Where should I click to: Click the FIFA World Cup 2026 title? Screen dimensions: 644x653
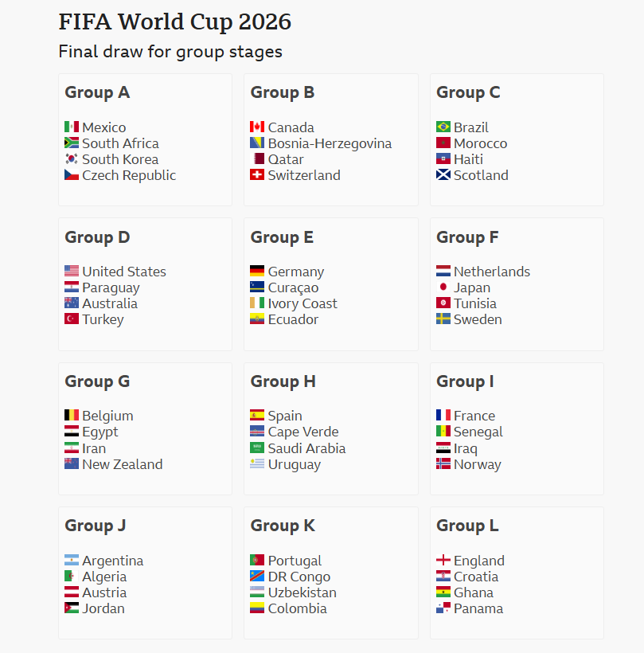(175, 22)
